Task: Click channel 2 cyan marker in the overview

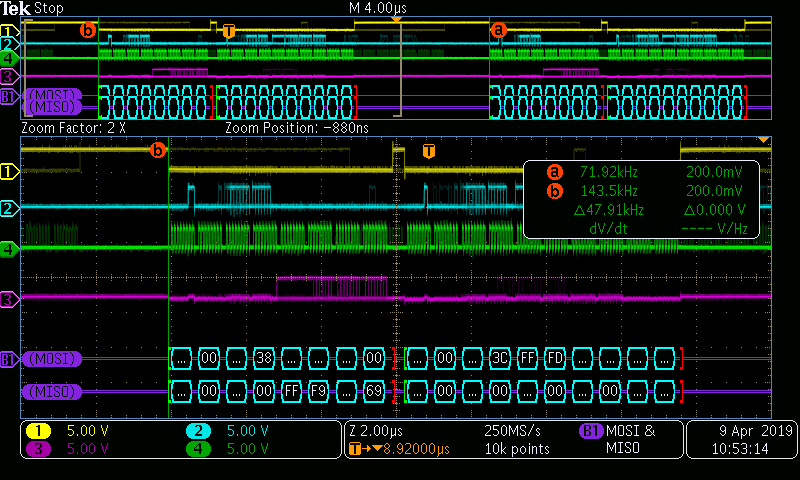Action: [x=9, y=44]
